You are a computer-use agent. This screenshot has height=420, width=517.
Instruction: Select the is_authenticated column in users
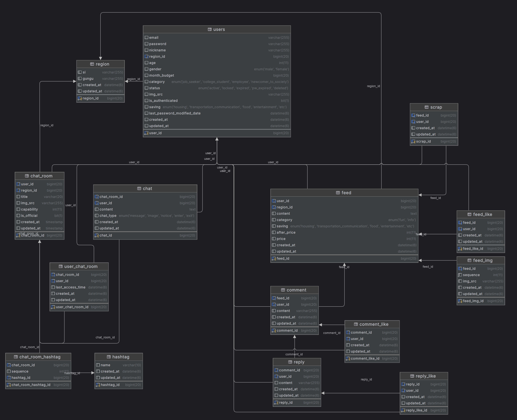coord(217,101)
